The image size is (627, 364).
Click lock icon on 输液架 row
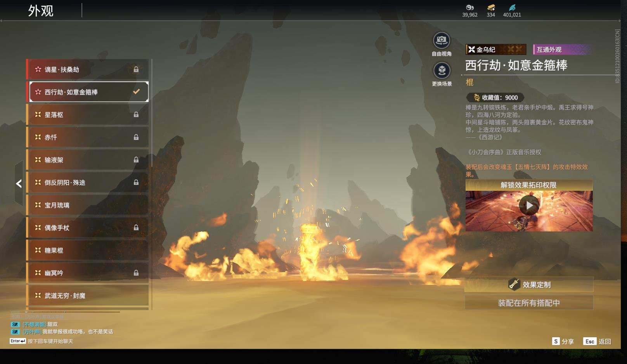(136, 160)
